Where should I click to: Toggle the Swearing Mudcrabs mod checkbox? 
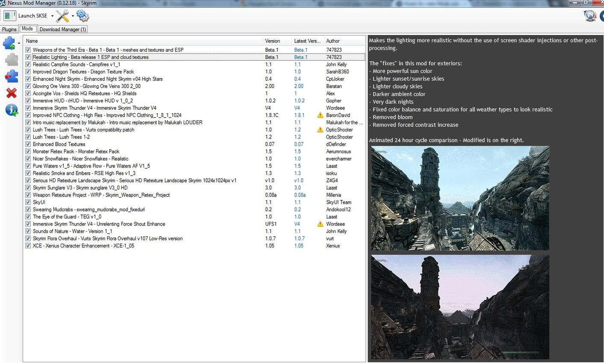28,210
